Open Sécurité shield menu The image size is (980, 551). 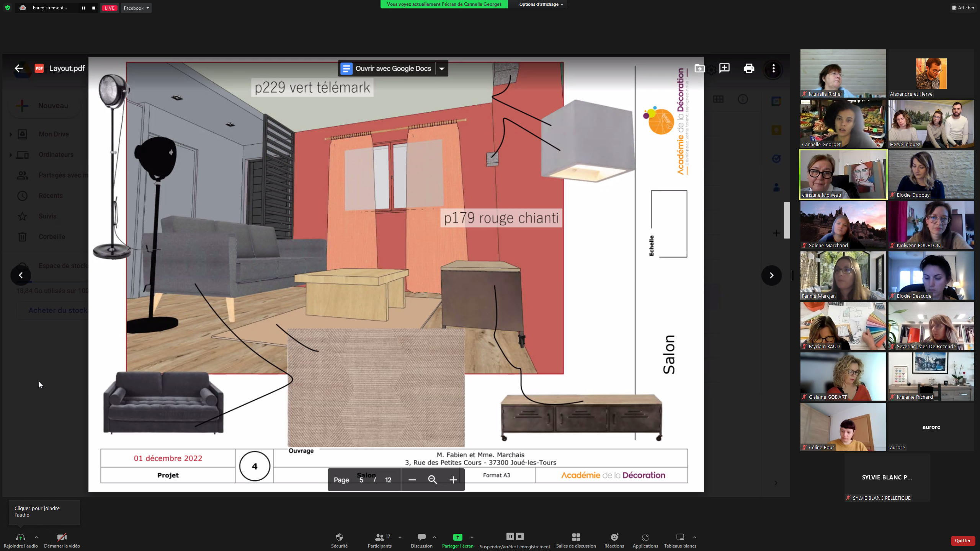[340, 540]
